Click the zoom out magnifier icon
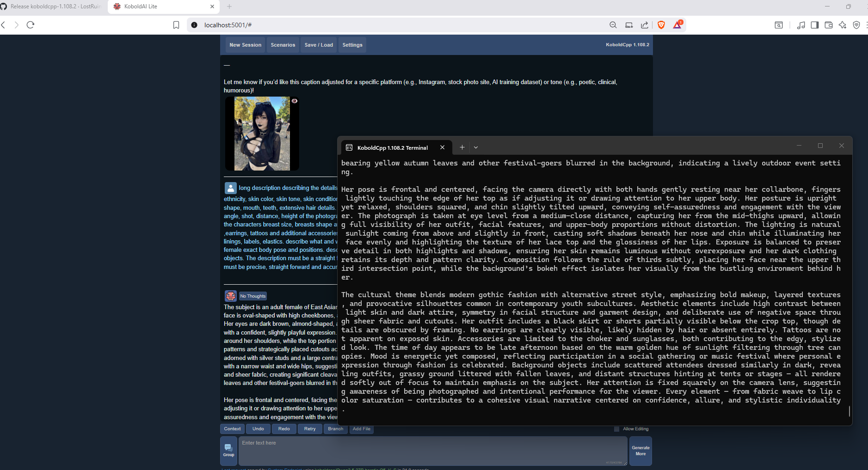Viewport: 868px width, 470px height. (x=613, y=25)
